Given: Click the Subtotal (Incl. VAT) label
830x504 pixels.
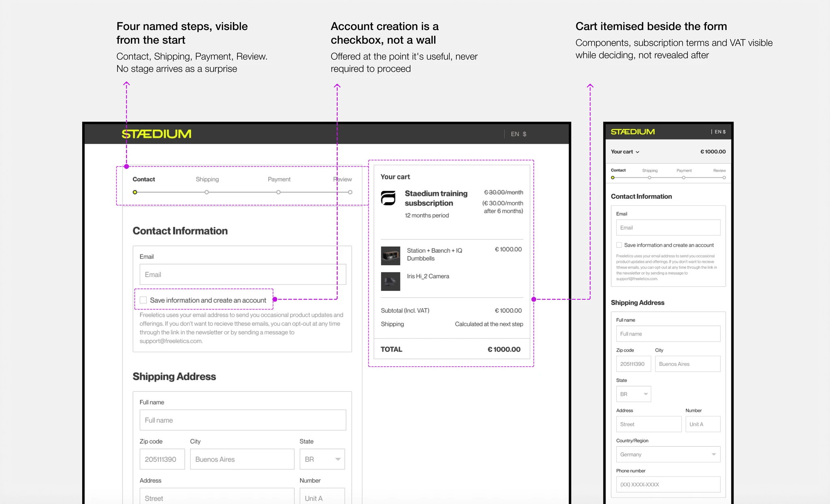Looking at the screenshot, I should click(x=405, y=310).
